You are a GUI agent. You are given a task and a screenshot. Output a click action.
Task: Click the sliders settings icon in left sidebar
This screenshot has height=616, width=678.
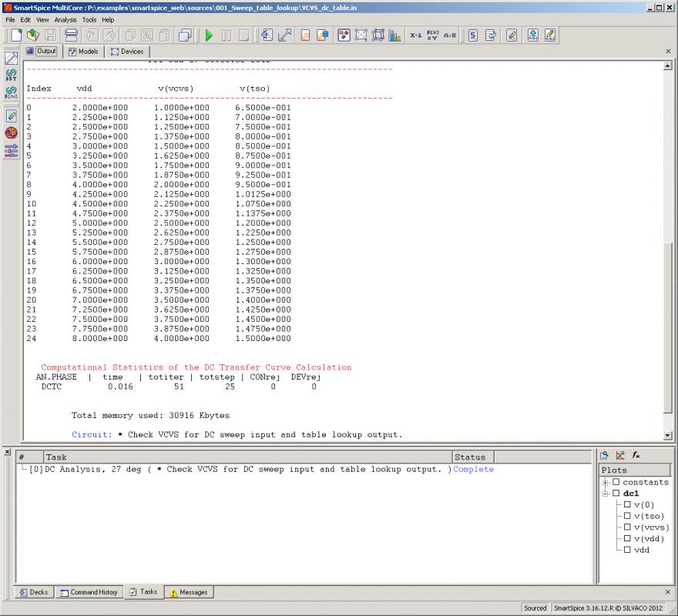12,150
